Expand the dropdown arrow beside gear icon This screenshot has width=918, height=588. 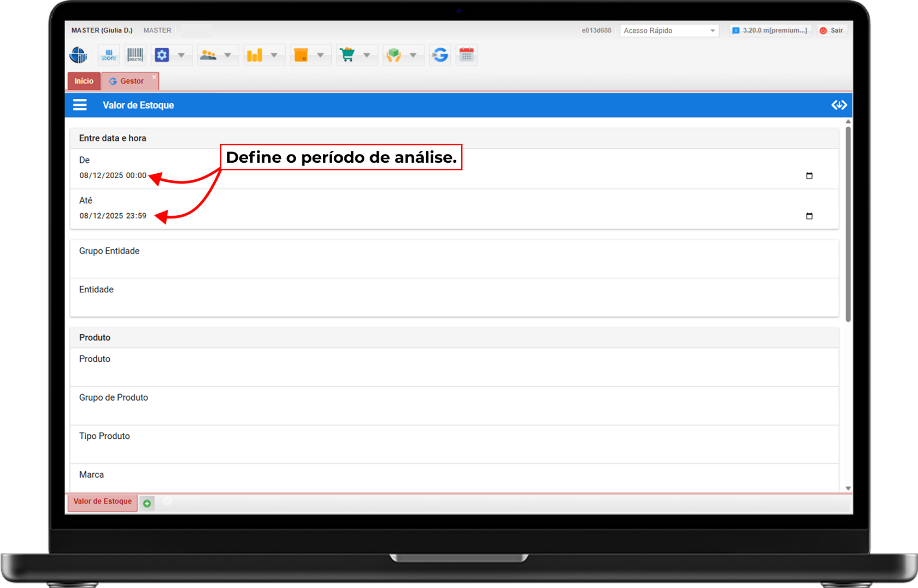(x=181, y=55)
